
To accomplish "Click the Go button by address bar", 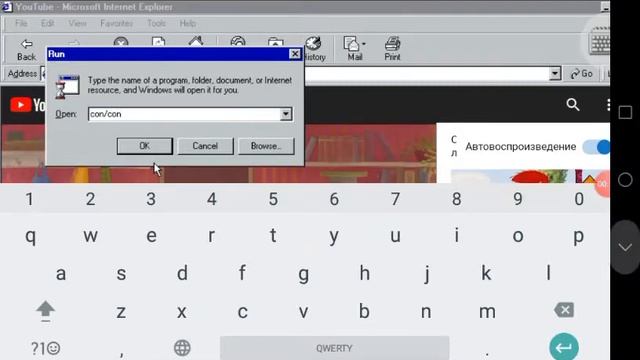I will 582,74.
